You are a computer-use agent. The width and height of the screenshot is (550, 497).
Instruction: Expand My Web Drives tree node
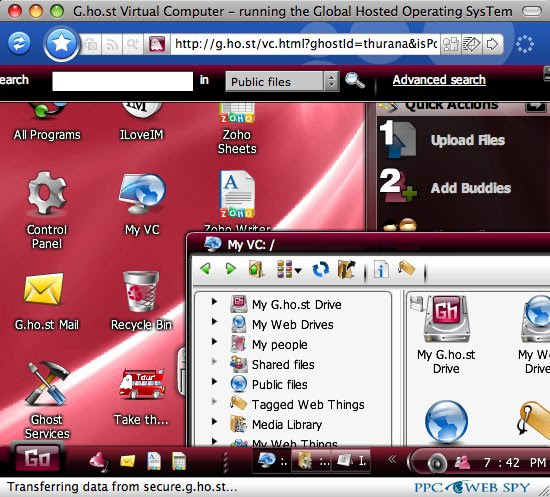point(214,321)
